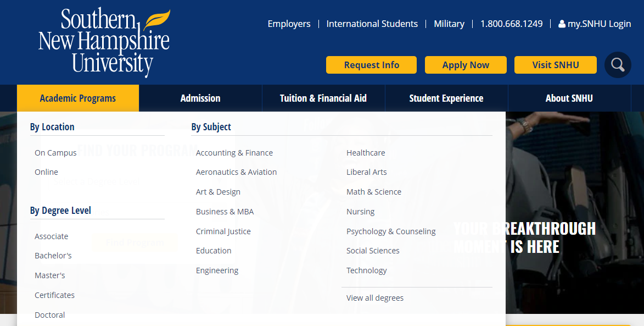Choose On Campus under By Location
This screenshot has width=644, height=326.
[x=55, y=153]
